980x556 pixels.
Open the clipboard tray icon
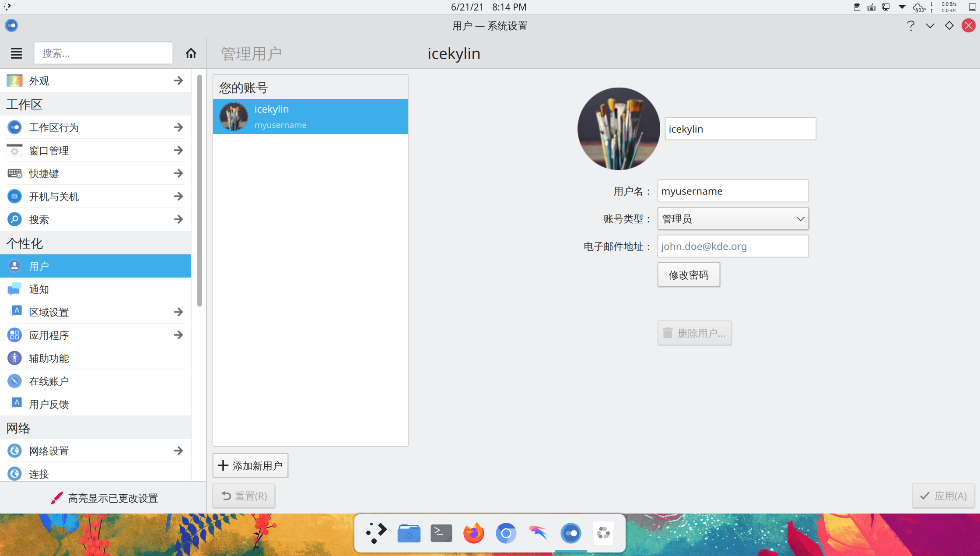coord(857,7)
